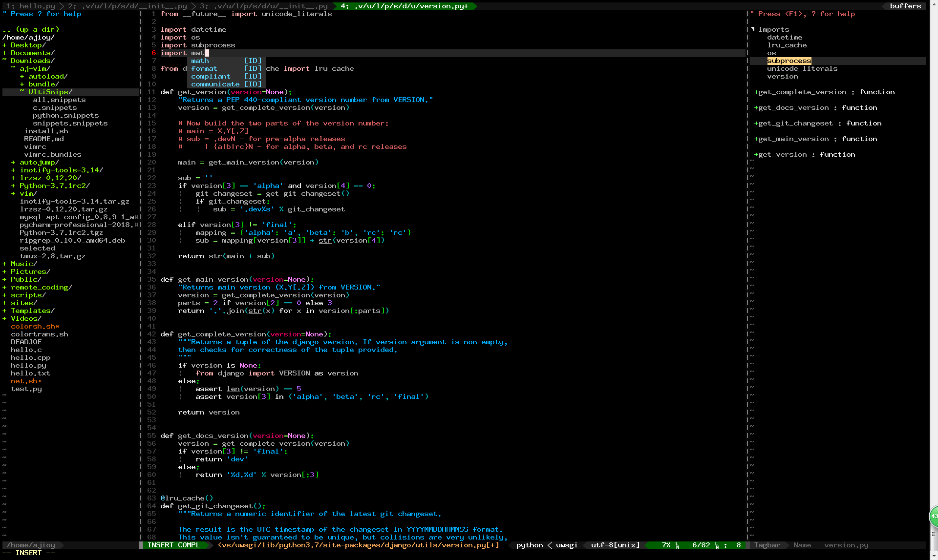Screen dimensions: 938x560
Task: Go to get_git_changeset function tag
Action: click(x=795, y=123)
